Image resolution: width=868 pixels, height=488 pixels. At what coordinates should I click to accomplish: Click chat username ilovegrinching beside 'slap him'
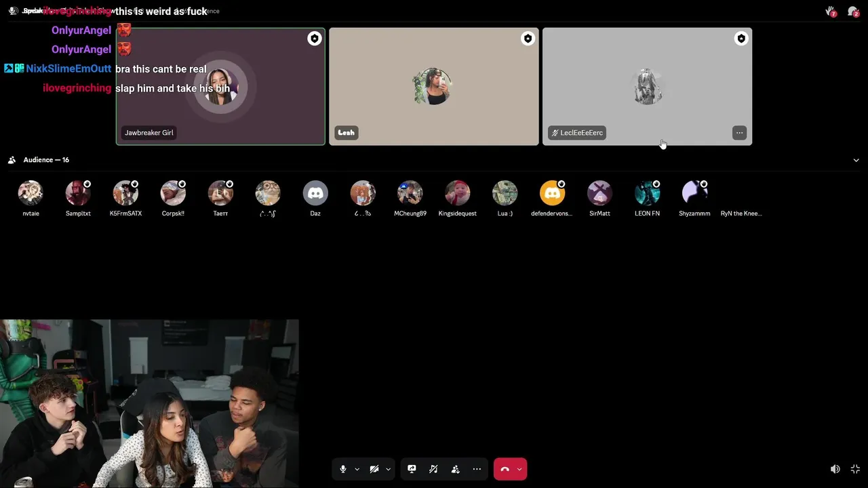coord(77,88)
